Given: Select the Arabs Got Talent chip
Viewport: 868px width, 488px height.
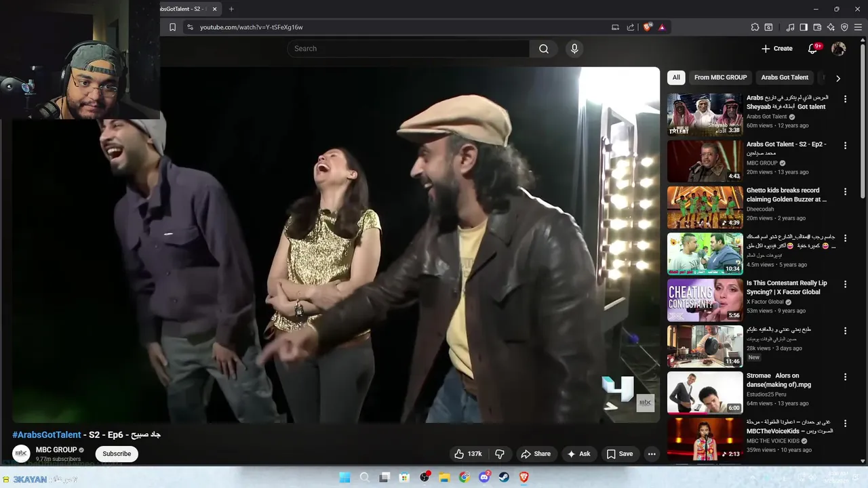Looking at the screenshot, I should [785, 77].
